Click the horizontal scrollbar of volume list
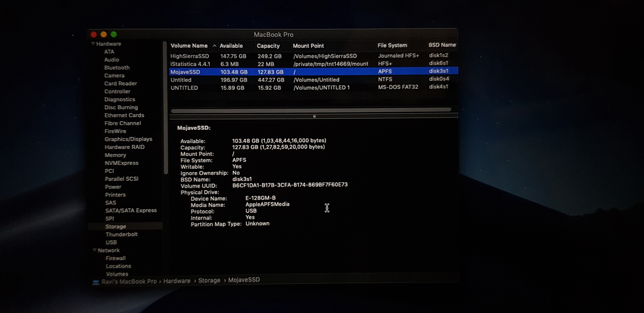The width and height of the screenshot is (644, 313). 311,110
